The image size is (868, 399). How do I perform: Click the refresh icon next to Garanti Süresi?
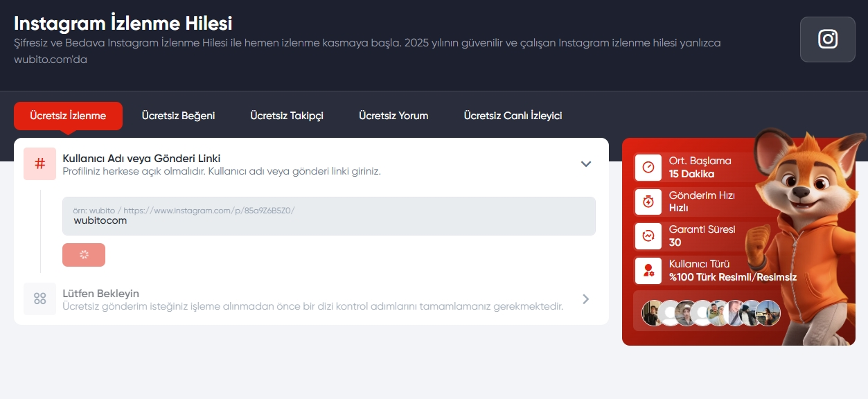point(648,236)
